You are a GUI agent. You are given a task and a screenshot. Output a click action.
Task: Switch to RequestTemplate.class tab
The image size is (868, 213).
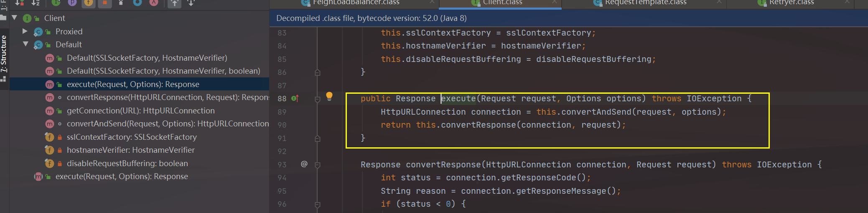coord(645,3)
